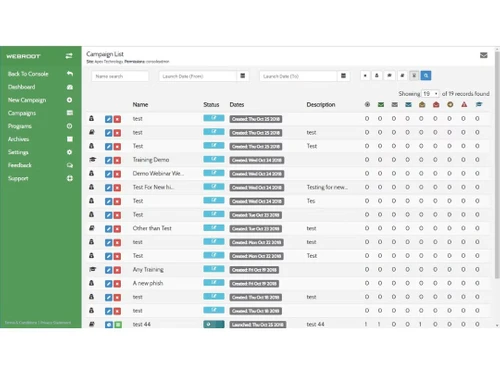Click the red warning triangle column icon

(464, 105)
